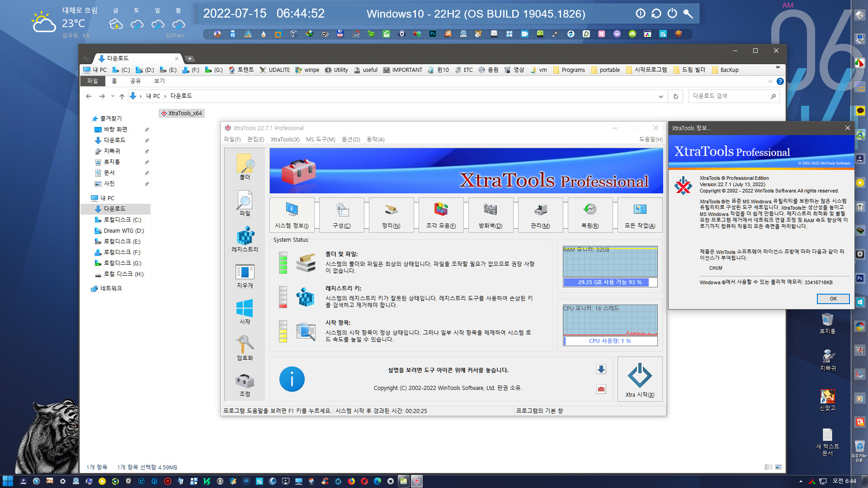Open the 암호화 encryption tool
The image size is (868, 488).
[245, 348]
